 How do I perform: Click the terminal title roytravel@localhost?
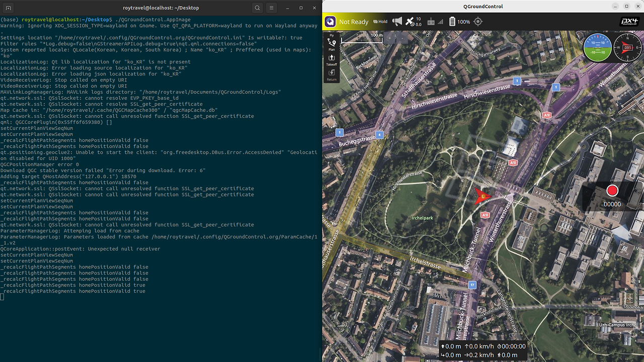(161, 8)
